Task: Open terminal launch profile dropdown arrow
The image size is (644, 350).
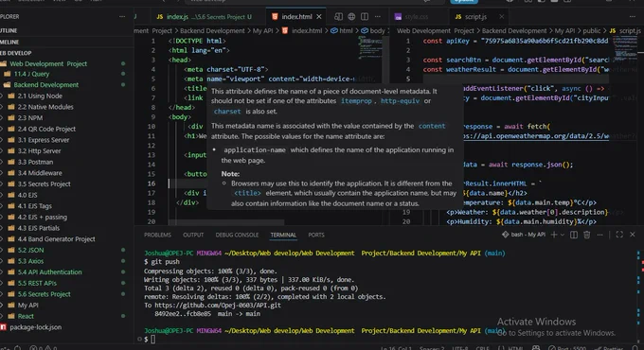Action: (x=563, y=235)
